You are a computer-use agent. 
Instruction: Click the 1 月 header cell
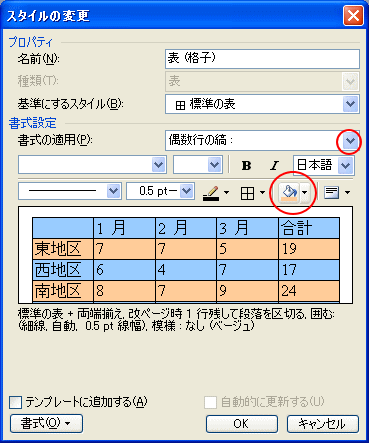coord(124,228)
